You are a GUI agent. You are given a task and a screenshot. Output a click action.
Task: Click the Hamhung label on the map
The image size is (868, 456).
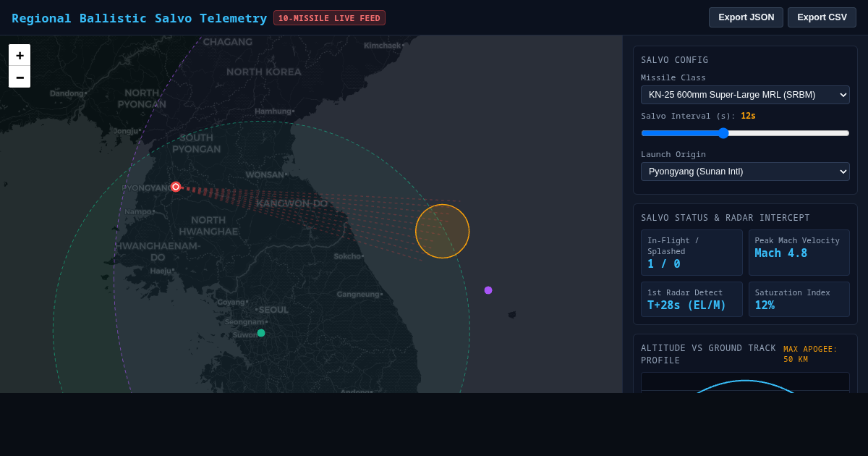273,111
